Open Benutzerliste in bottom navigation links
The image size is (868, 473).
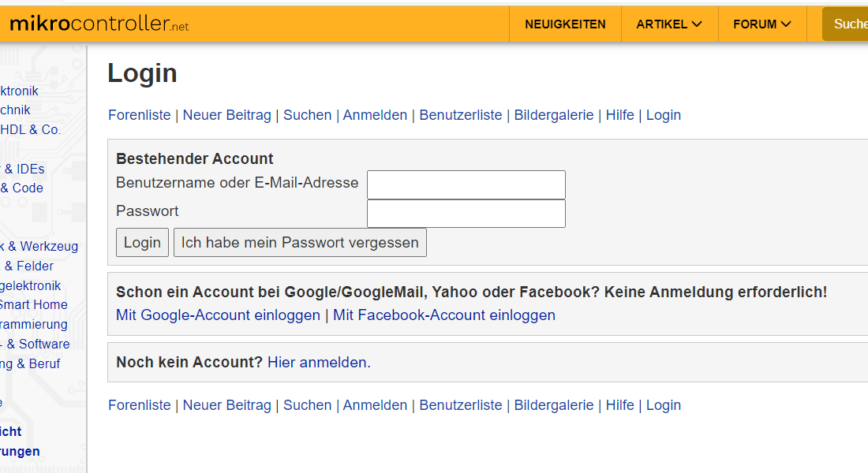[461, 405]
